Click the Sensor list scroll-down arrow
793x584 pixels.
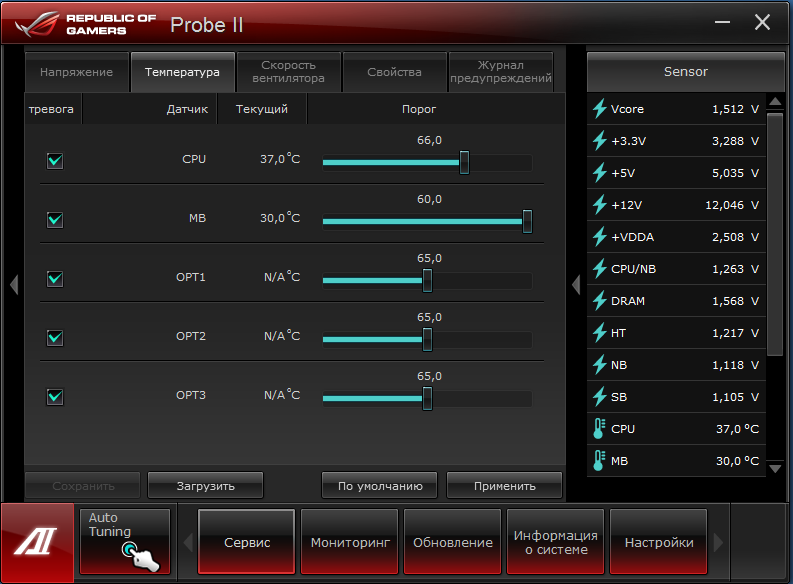775,468
